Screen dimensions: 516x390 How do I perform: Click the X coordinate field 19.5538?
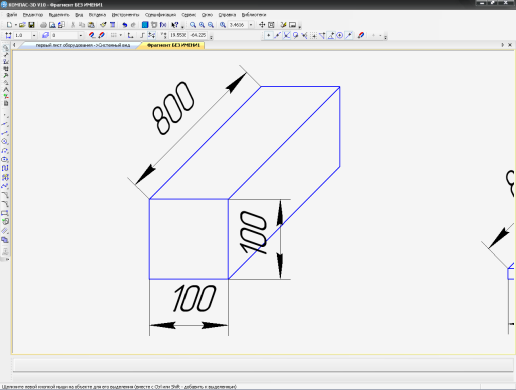(178, 35)
